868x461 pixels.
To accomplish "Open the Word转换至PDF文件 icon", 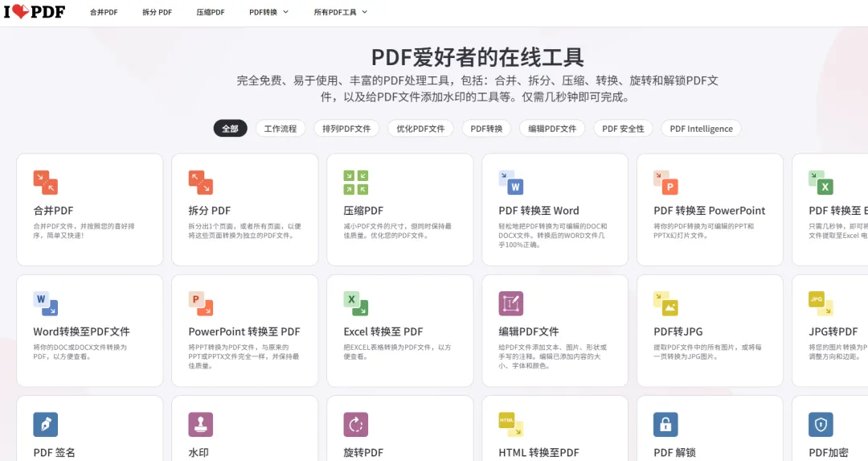I will (45, 303).
